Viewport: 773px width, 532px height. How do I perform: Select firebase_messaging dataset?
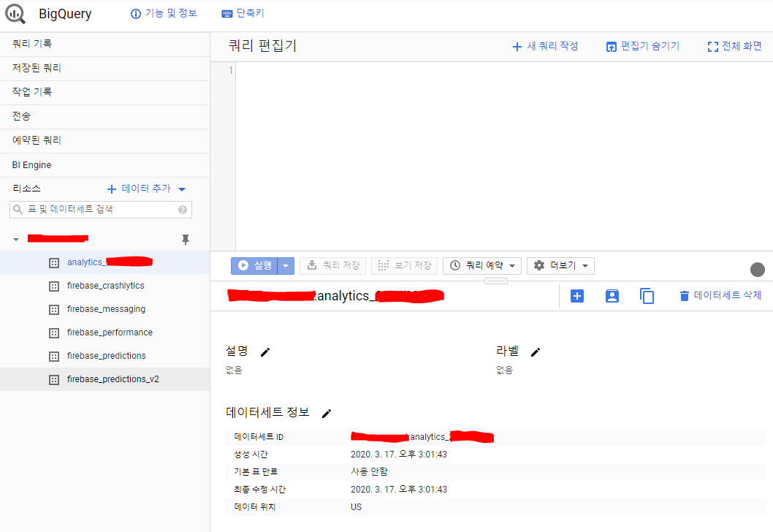pos(104,309)
